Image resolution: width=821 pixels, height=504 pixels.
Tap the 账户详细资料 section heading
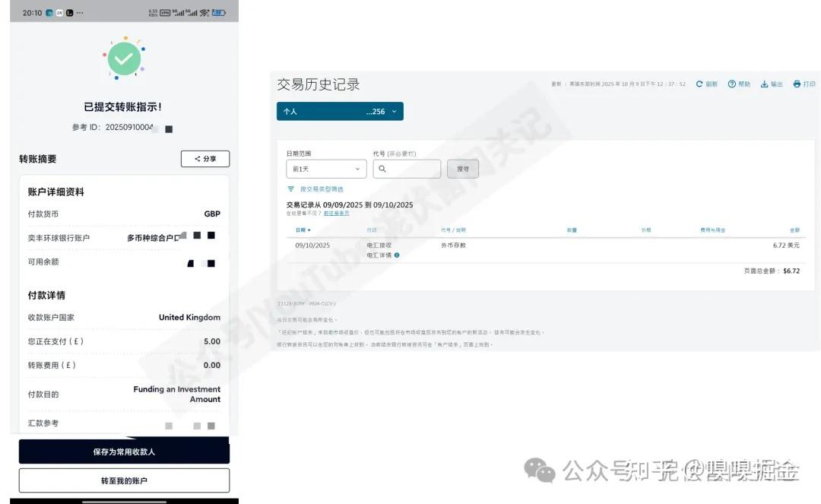coord(56,192)
